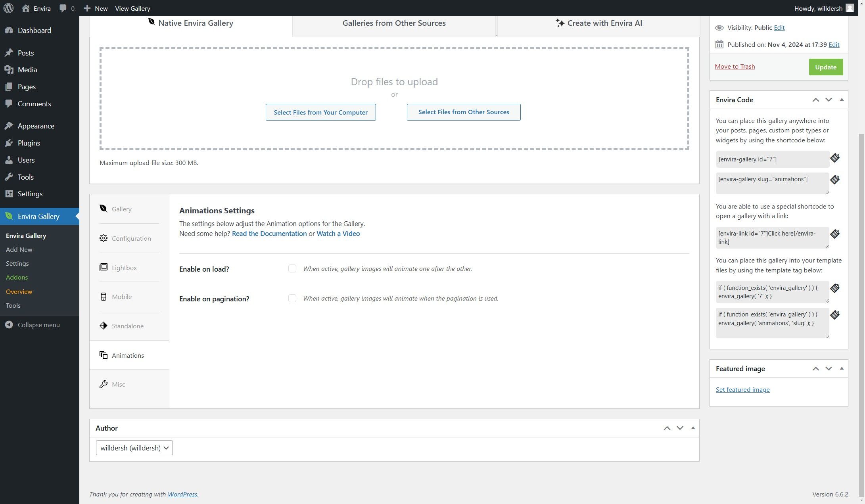The width and height of the screenshot is (865, 504).
Task: Open Pages menu item
Action: (x=40, y=86)
